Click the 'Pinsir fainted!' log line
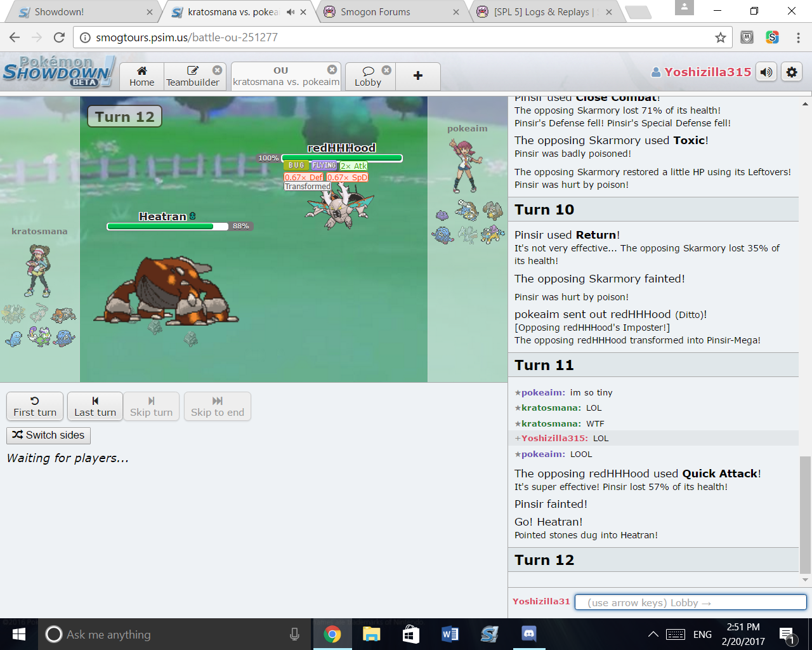Viewport: 812px width, 650px height. pyautogui.click(x=551, y=504)
